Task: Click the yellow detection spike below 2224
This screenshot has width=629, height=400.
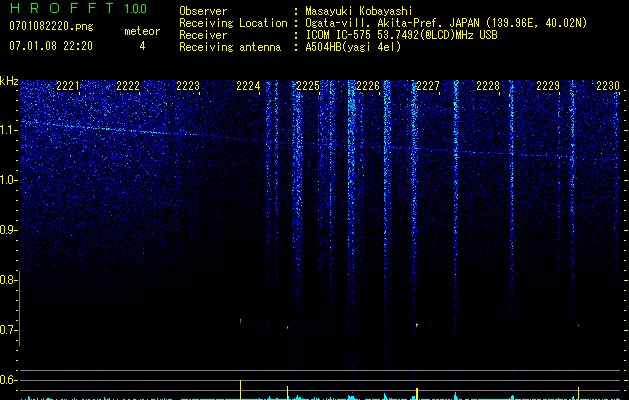Action: click(240, 390)
